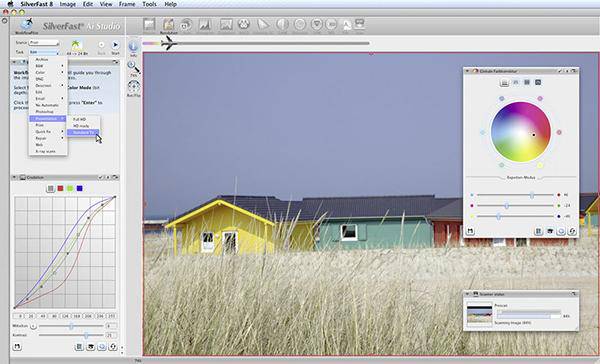Collapse the scanner status panel triangle
Screen dimensions: 600x364
click(467, 294)
